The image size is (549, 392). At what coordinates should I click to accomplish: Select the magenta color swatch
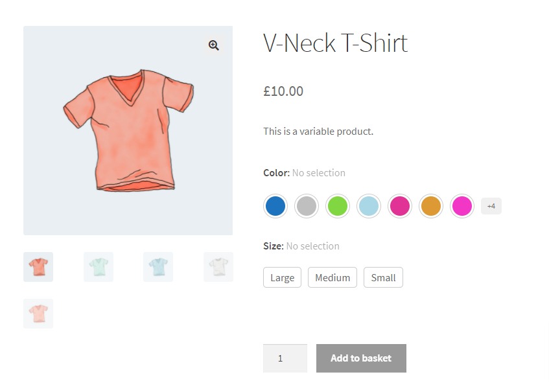pos(399,205)
